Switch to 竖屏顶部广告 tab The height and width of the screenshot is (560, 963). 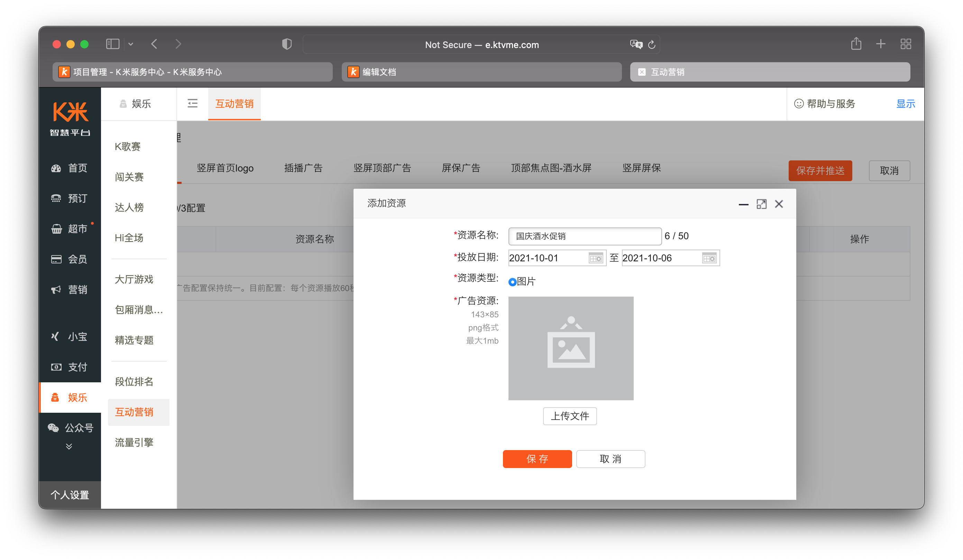click(x=382, y=168)
